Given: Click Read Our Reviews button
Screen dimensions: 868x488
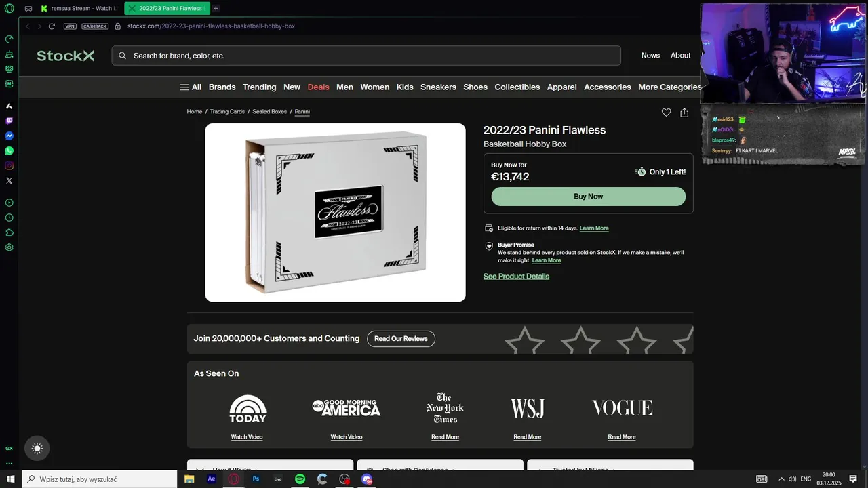Looking at the screenshot, I should coord(401,338).
